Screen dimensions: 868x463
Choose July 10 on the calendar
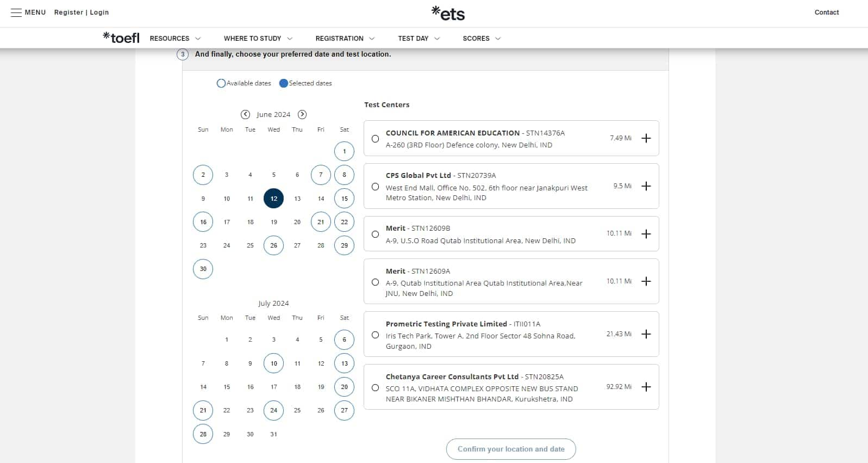pos(274,363)
